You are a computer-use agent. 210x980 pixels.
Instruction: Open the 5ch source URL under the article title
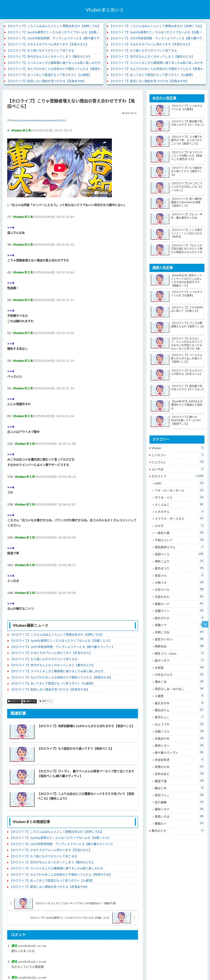39,120
